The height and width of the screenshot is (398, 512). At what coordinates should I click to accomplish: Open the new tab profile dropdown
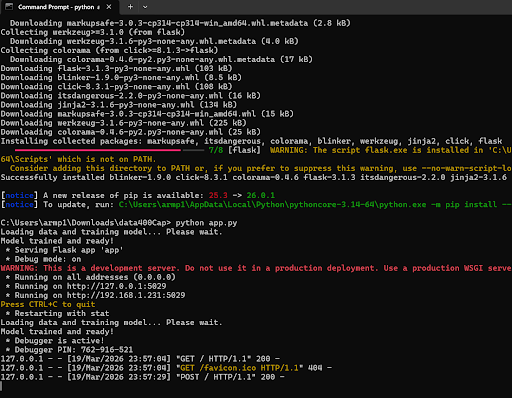(x=145, y=7)
